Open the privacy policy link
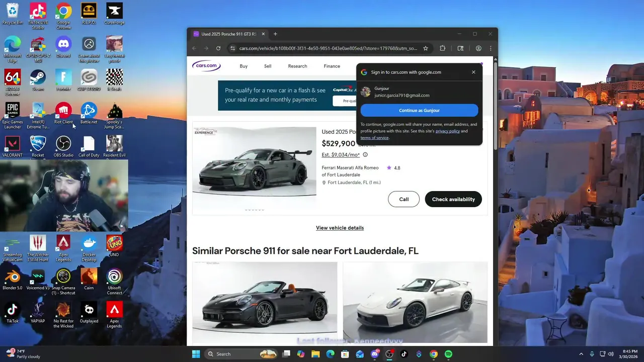The image size is (644, 362). pos(448,131)
